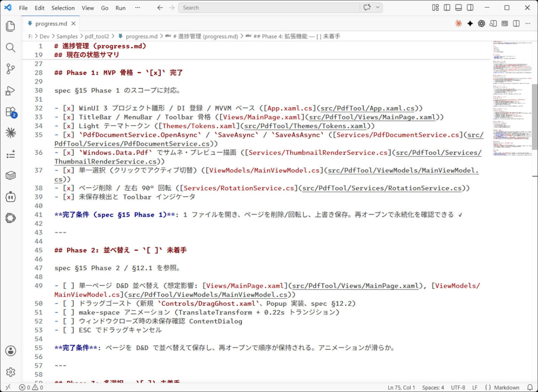Viewport: 538px width, 392px height.
Task: Open the Manage gear icon
Action: (10, 372)
